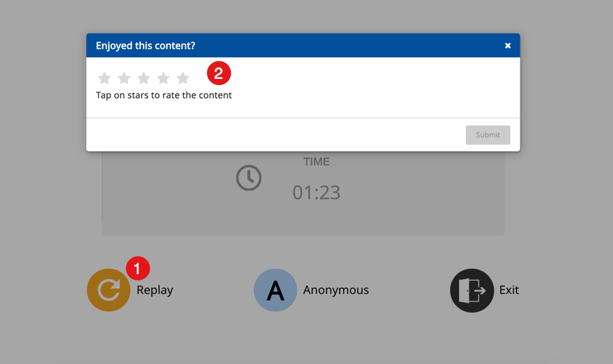This screenshot has height=364, width=613.
Task: Open the Anonymous user avatar icon
Action: [275, 291]
